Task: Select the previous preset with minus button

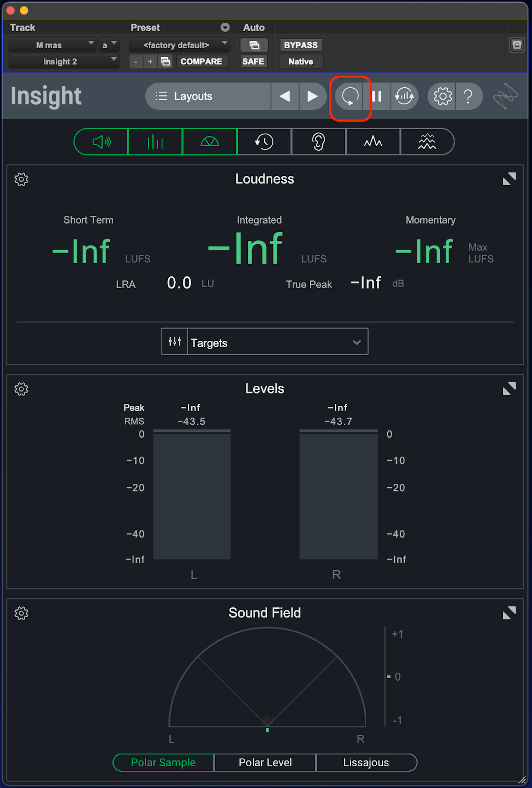Action: [136, 62]
